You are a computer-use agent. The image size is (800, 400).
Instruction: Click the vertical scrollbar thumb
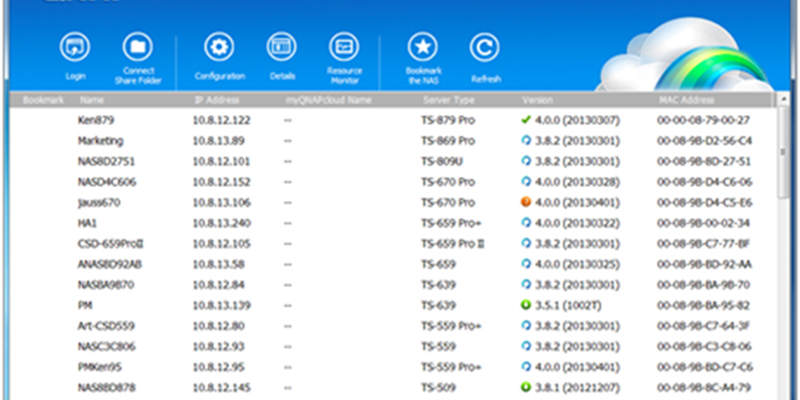tap(784, 153)
